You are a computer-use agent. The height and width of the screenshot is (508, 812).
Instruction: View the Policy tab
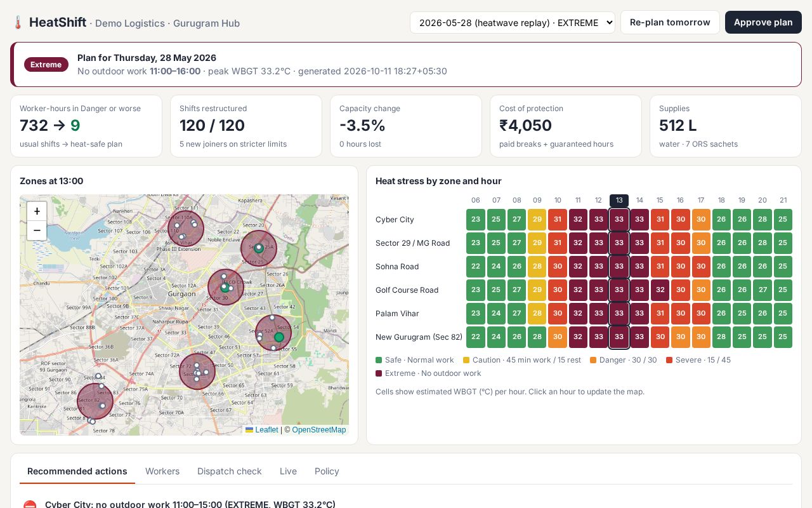coord(327,471)
